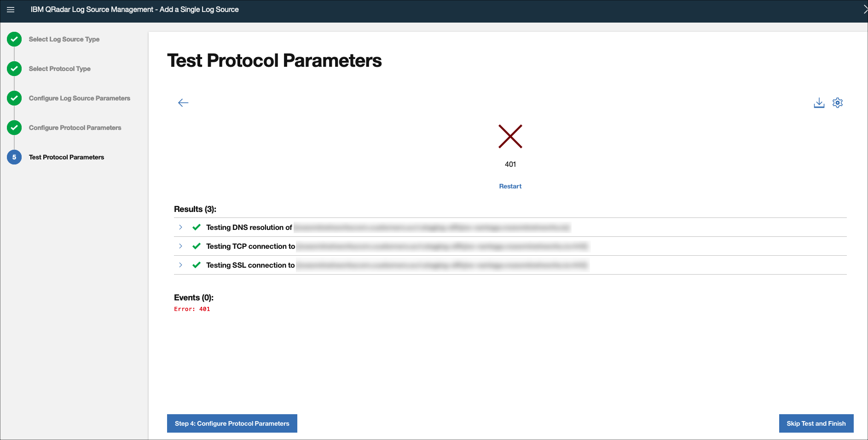Click the back arrow icon

pos(183,103)
